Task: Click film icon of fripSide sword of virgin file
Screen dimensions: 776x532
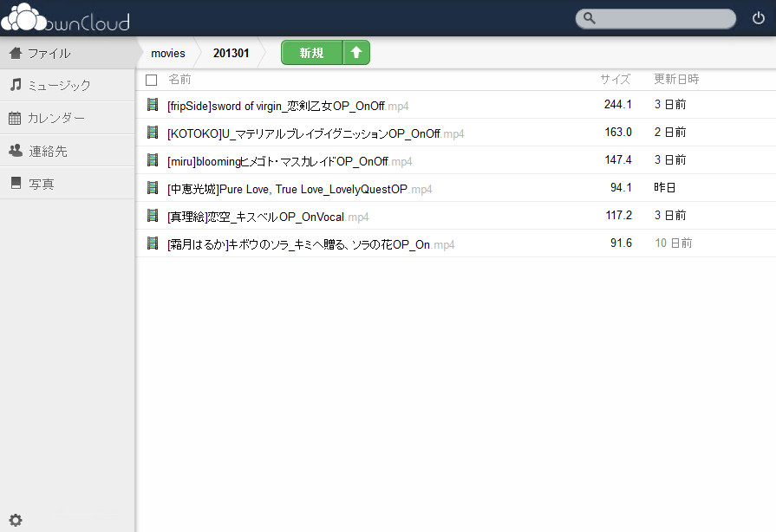Action: pos(153,104)
